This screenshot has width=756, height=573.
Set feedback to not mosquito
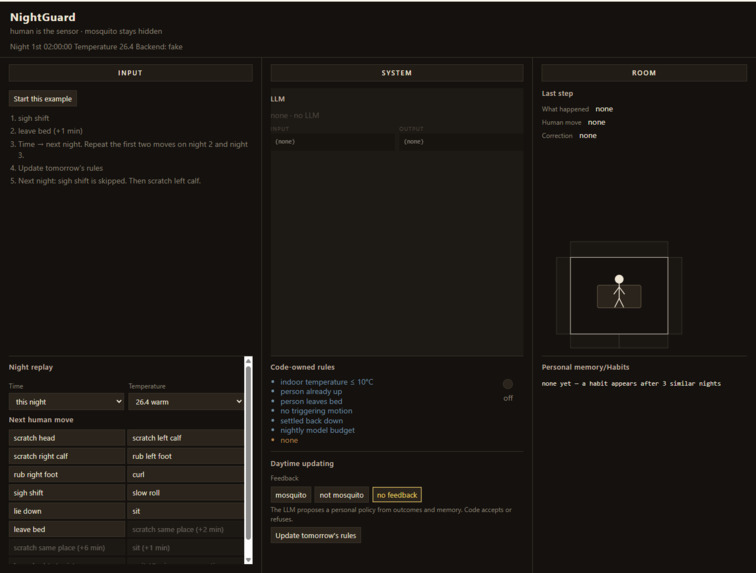pos(341,495)
